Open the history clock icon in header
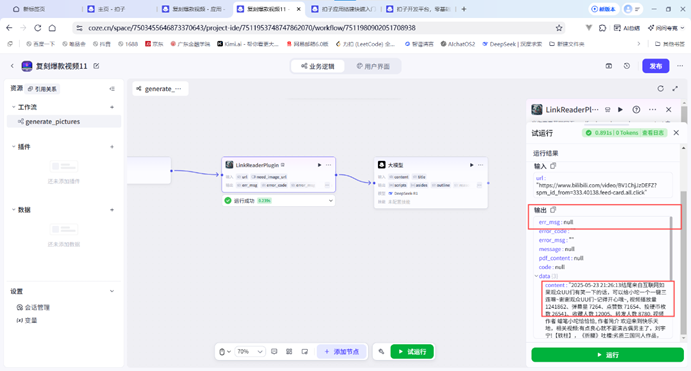The width and height of the screenshot is (691, 371). [x=627, y=66]
